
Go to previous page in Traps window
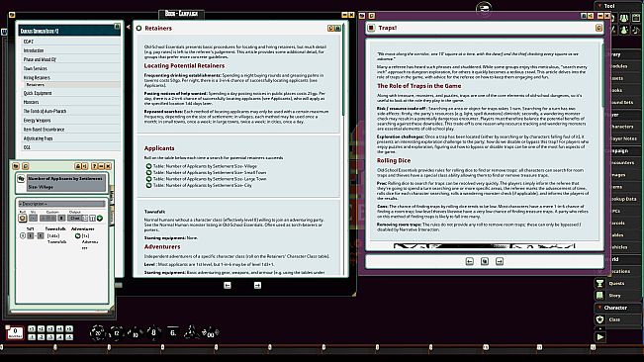[470, 261]
